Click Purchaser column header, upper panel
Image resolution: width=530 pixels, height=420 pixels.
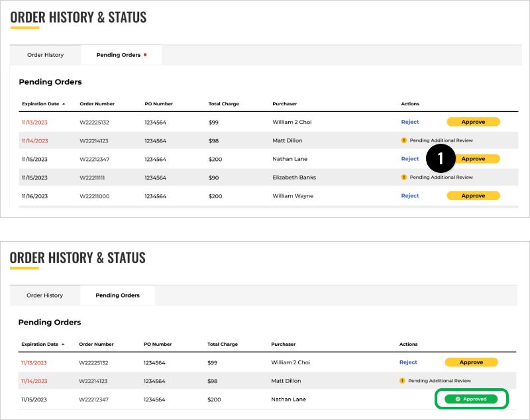(x=285, y=104)
